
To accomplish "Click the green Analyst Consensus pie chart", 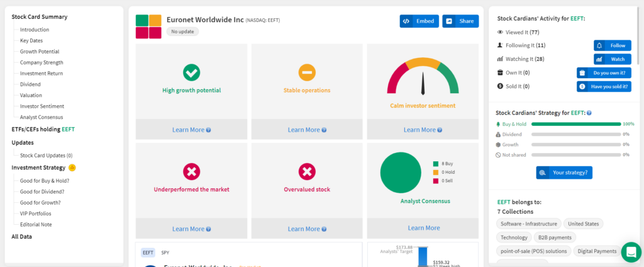I will tap(401, 173).
